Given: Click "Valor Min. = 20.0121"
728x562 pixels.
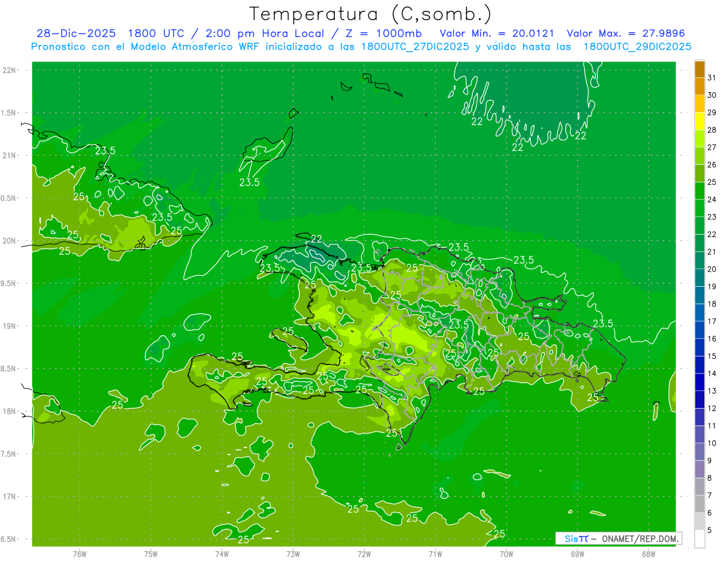Looking at the screenshot, I should point(497,33).
